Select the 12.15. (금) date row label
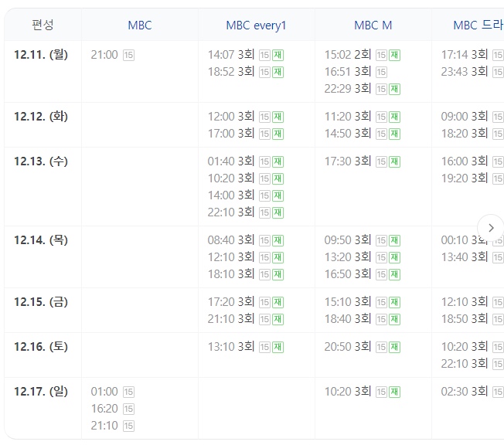This screenshot has width=504, height=445. [x=41, y=302]
